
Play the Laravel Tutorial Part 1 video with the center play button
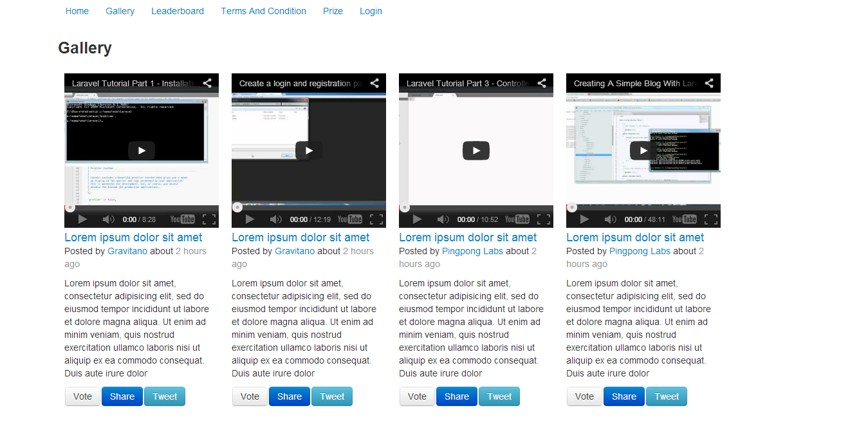142,151
